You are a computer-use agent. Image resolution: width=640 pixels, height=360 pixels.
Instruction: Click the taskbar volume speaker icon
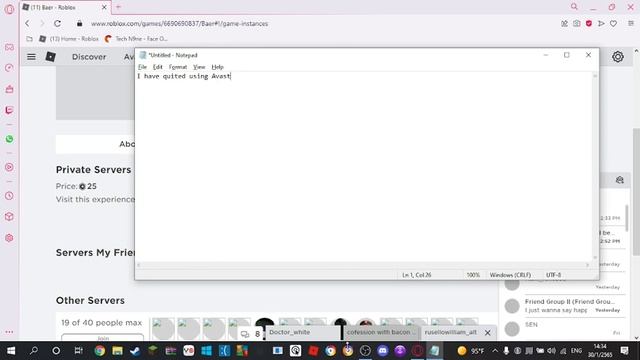[x=551, y=351]
